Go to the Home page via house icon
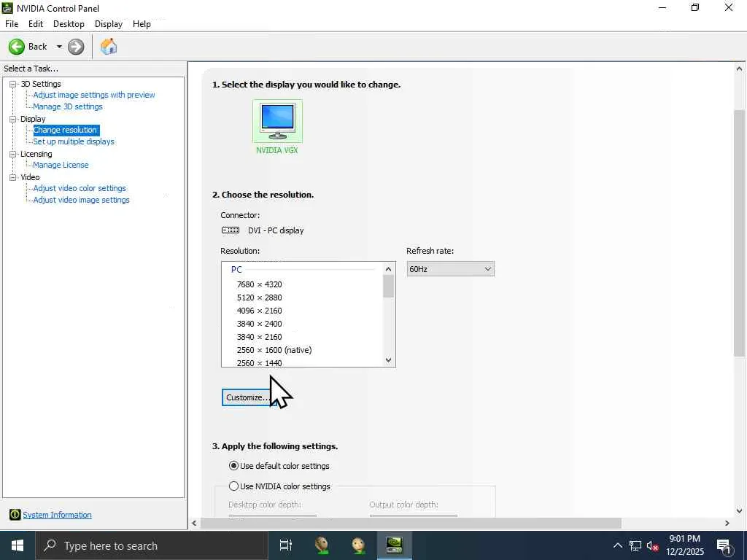Viewport: 747px width, 560px height. coord(109,46)
